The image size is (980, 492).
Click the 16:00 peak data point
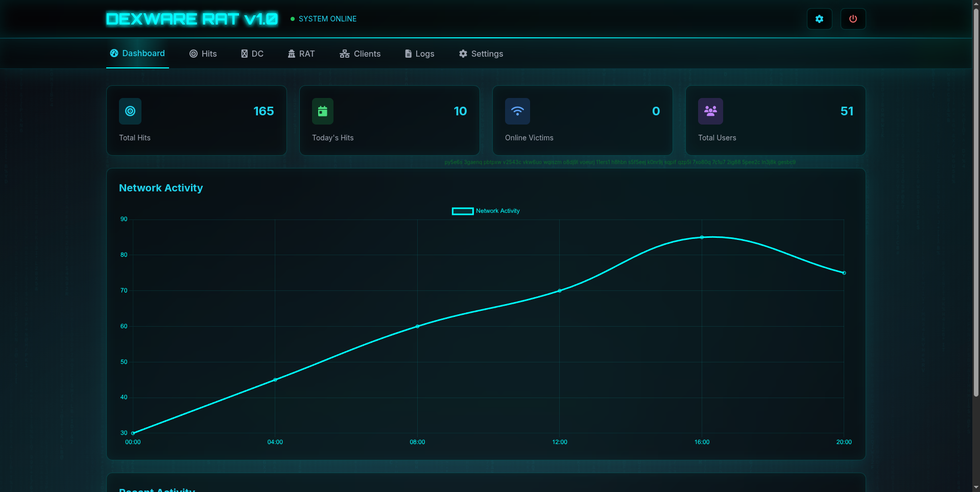click(702, 237)
